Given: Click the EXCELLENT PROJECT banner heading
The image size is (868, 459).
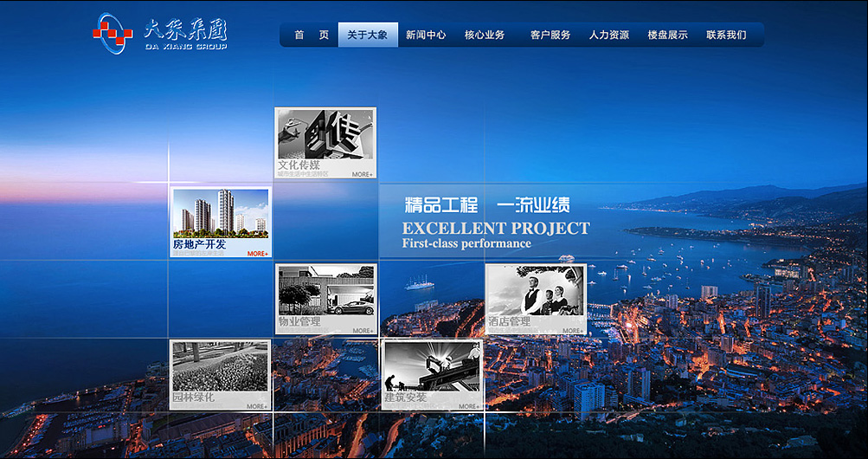Looking at the screenshot, I should pos(496,229).
